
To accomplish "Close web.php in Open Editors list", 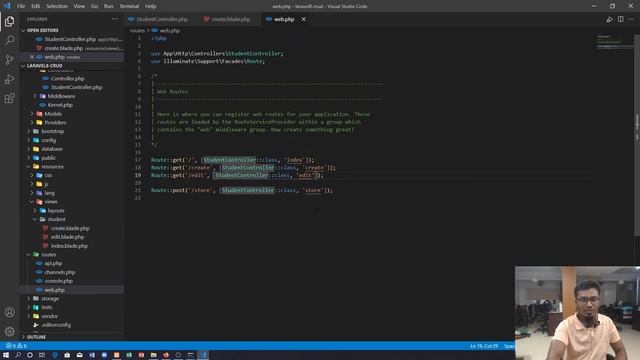I will click(x=31, y=57).
